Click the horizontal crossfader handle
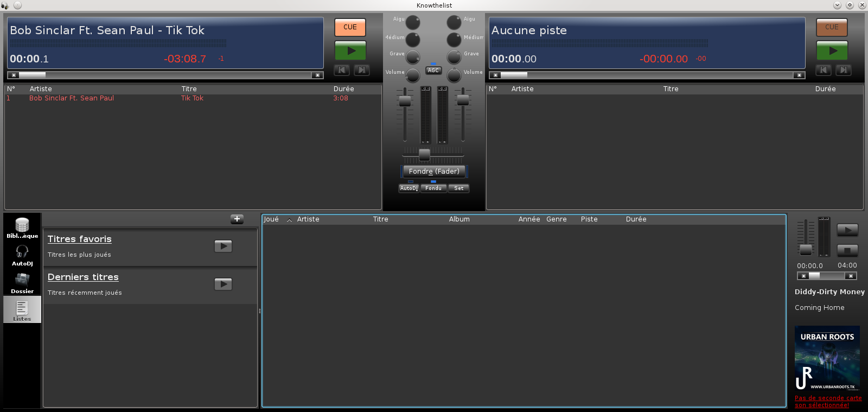Viewport: 868px width, 412px height. (424, 155)
